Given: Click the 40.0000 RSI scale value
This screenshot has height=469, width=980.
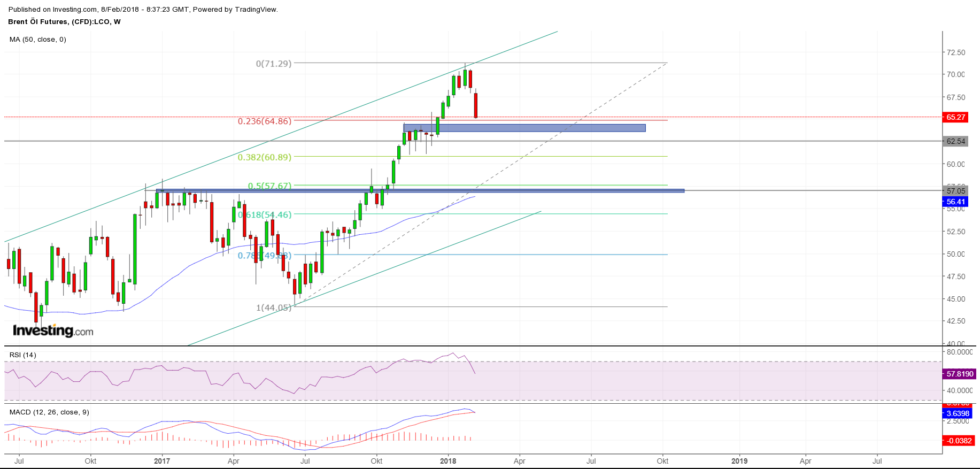Looking at the screenshot, I should (959, 390).
